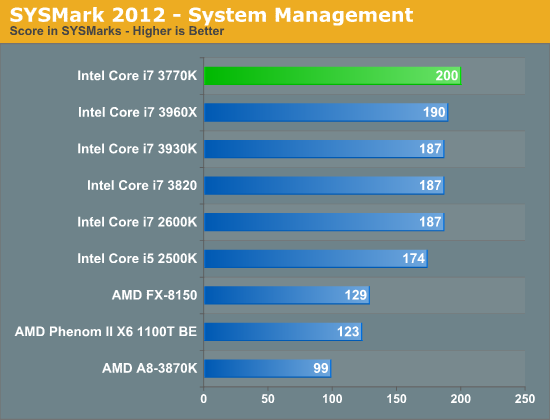Image resolution: width=550 pixels, height=420 pixels.
Task: Click the bar value 190
Action: pyautogui.click(x=434, y=112)
